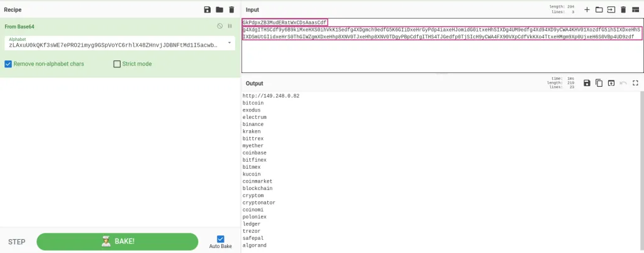Enable Strict mode checkbox
This screenshot has width=644, height=253.
(117, 64)
